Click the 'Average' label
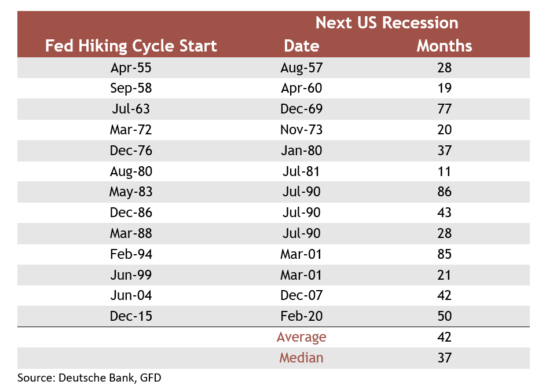Screen dimensions: 553x392 (302, 338)
